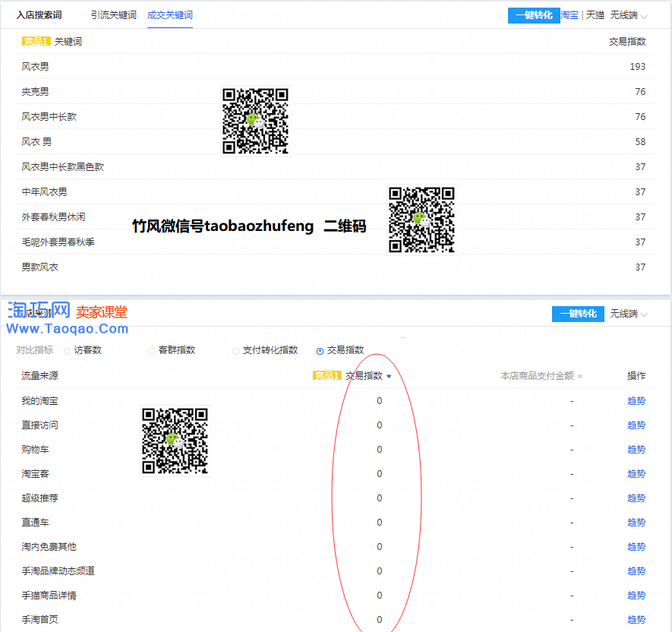This screenshot has height=632, width=672.
Task: Open 趋势 for 手淘首页 row
Action: pyautogui.click(x=636, y=620)
